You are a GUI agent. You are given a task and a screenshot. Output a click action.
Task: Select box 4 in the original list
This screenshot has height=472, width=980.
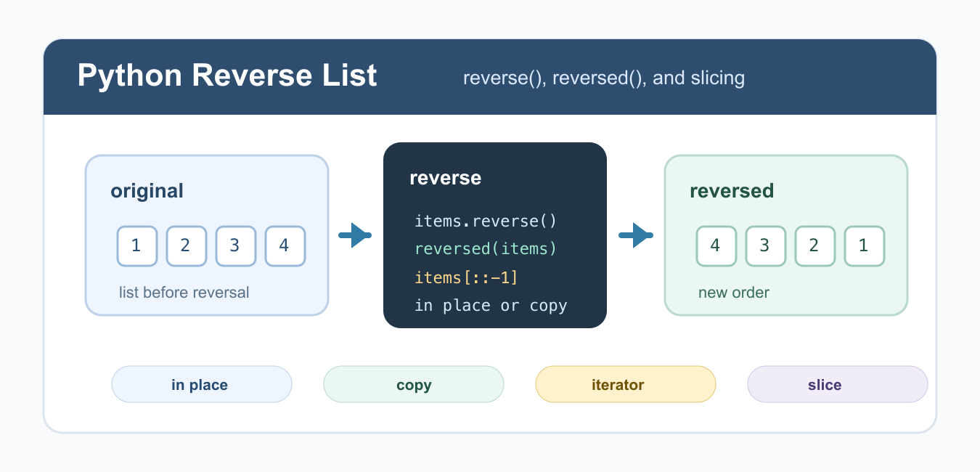click(285, 245)
